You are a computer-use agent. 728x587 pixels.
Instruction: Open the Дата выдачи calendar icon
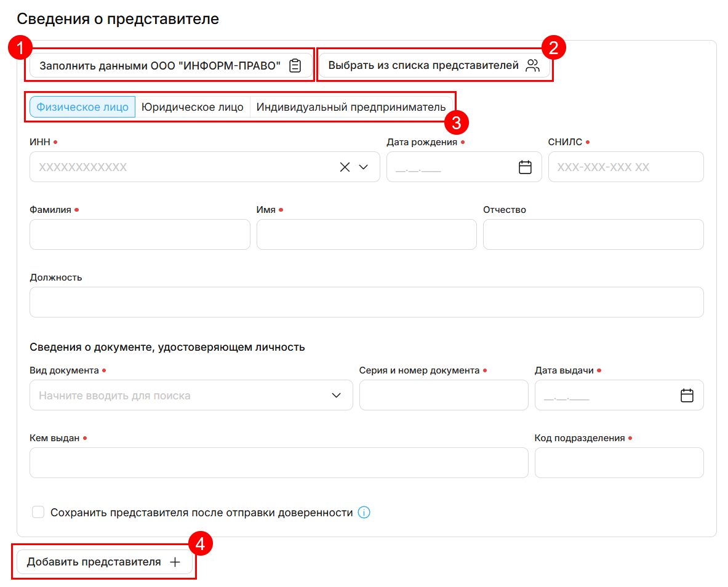click(687, 396)
